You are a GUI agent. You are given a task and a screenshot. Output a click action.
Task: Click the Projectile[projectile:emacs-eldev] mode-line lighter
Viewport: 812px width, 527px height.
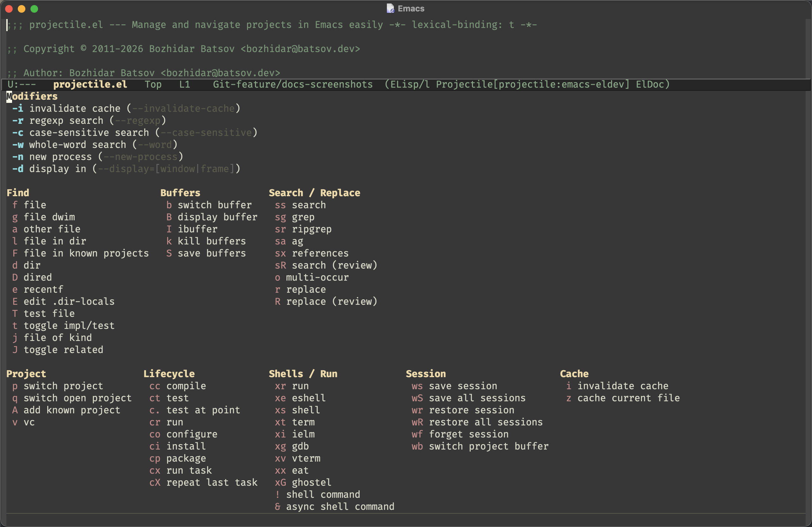(533, 84)
